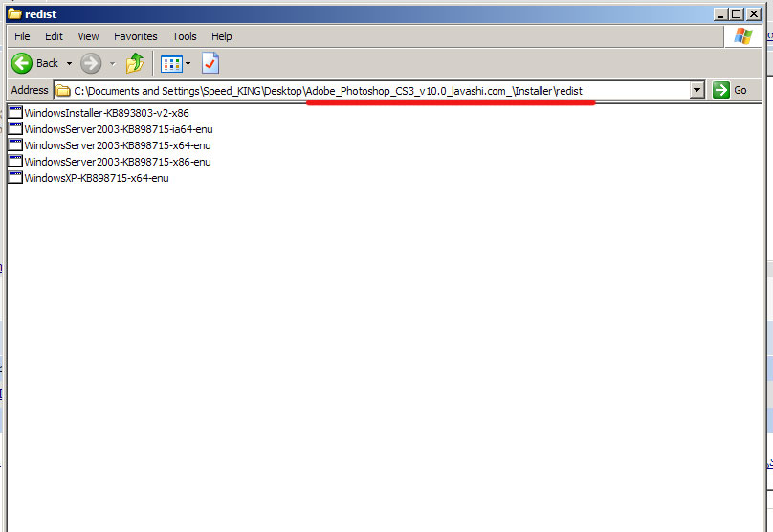Screen dimensions: 773x532
Task: Maximize the redist window
Action: coord(737,14)
